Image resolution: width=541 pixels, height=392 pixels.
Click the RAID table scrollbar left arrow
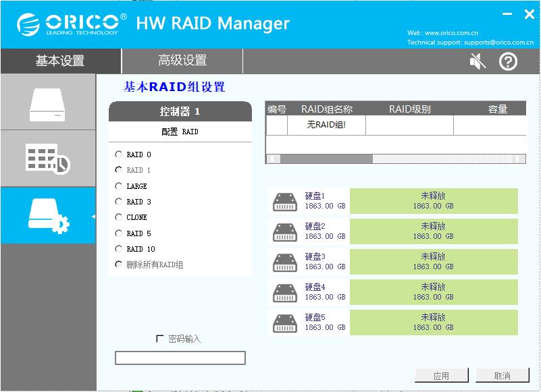click(x=274, y=159)
